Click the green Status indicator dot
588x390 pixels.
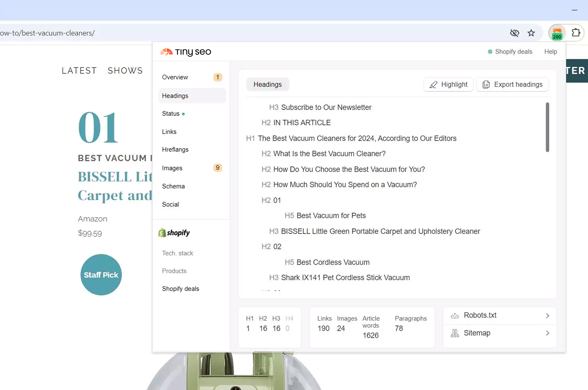point(183,114)
